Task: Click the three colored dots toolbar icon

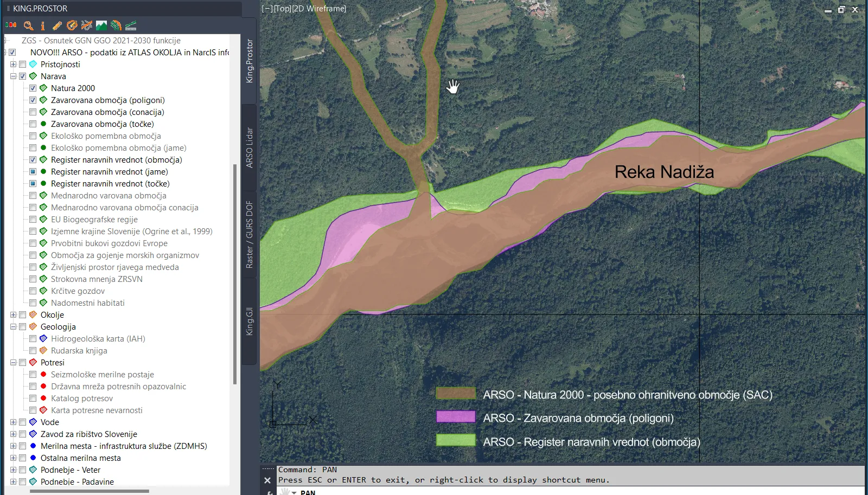Action: (11, 25)
